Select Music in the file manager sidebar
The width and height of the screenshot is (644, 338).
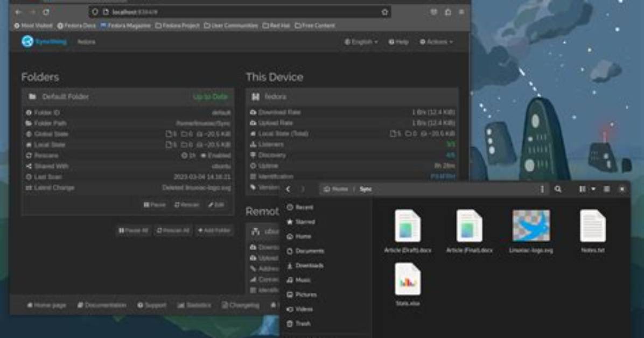(299, 280)
